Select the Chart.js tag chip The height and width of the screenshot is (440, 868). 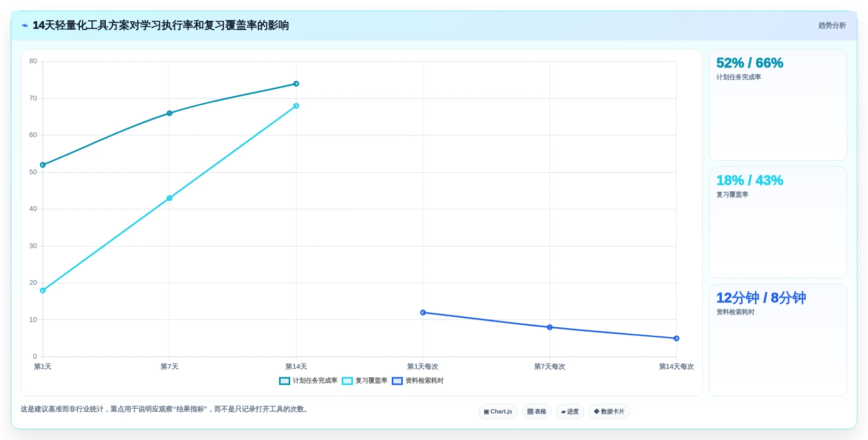[x=498, y=412]
